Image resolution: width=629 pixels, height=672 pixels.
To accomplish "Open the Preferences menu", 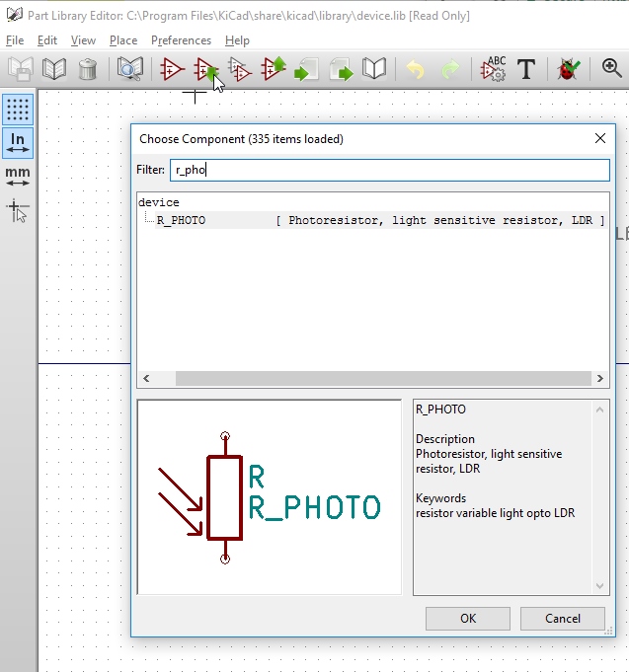I will point(181,40).
